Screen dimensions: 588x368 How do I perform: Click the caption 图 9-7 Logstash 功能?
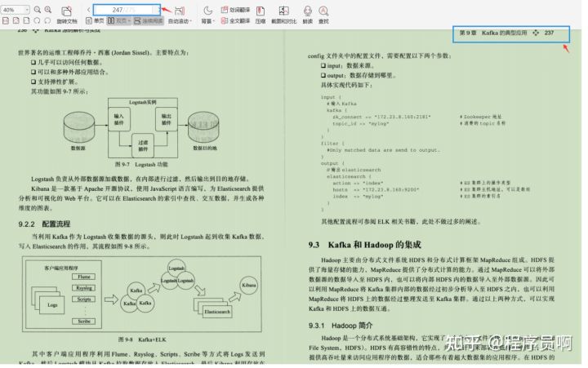click(141, 164)
